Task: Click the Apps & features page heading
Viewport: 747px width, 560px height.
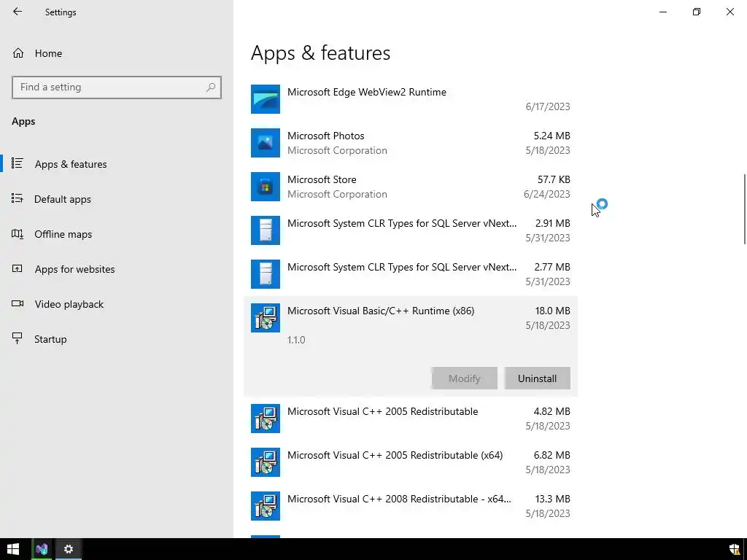Action: pos(321,52)
